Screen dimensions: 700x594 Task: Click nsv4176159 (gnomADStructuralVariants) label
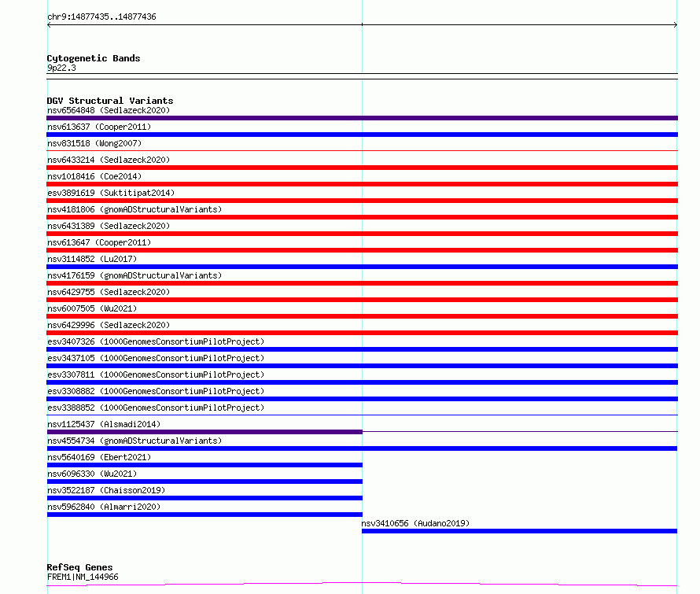click(x=134, y=275)
